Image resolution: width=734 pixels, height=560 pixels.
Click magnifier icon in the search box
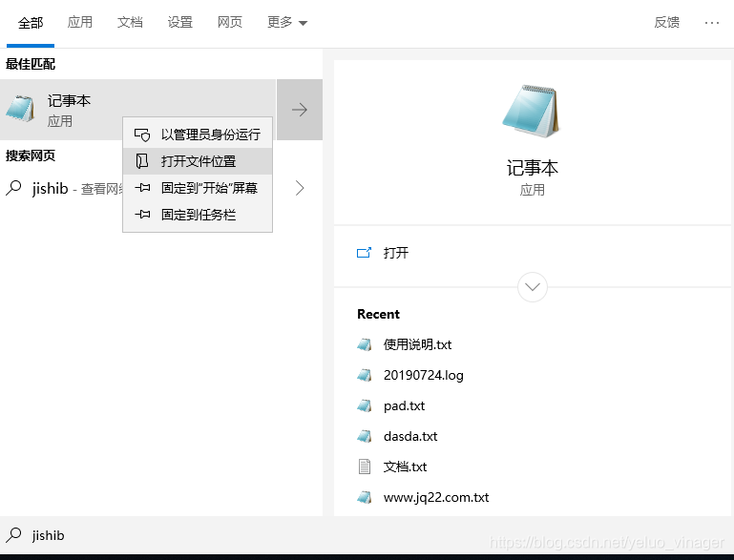click(14, 535)
